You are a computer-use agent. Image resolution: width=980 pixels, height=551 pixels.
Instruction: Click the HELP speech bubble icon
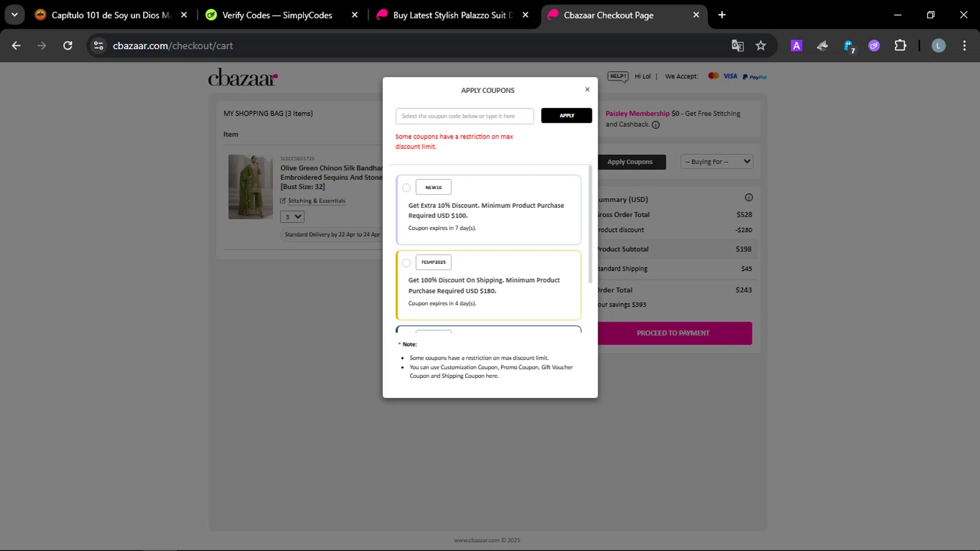tap(617, 76)
